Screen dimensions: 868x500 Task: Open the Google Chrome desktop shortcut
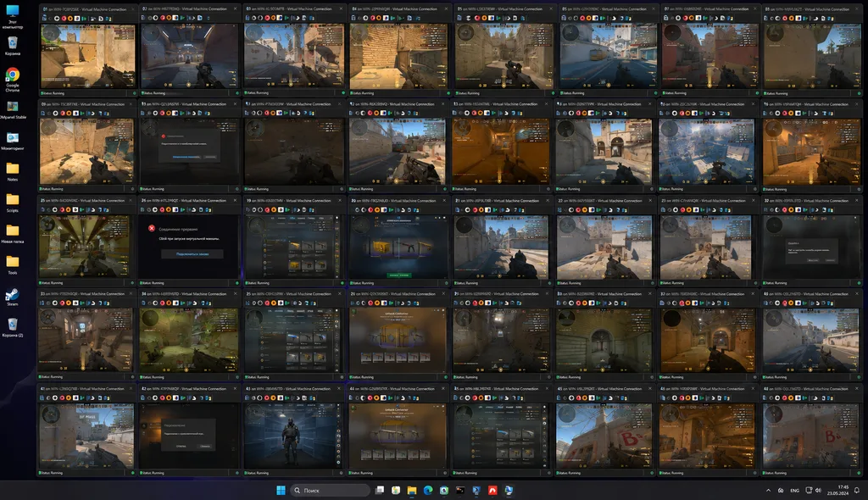[12, 79]
